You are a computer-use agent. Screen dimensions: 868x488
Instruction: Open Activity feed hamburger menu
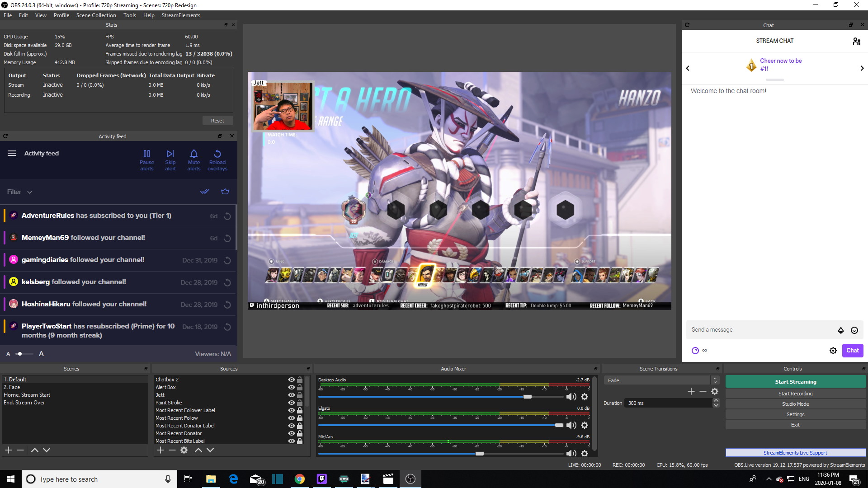(12, 153)
